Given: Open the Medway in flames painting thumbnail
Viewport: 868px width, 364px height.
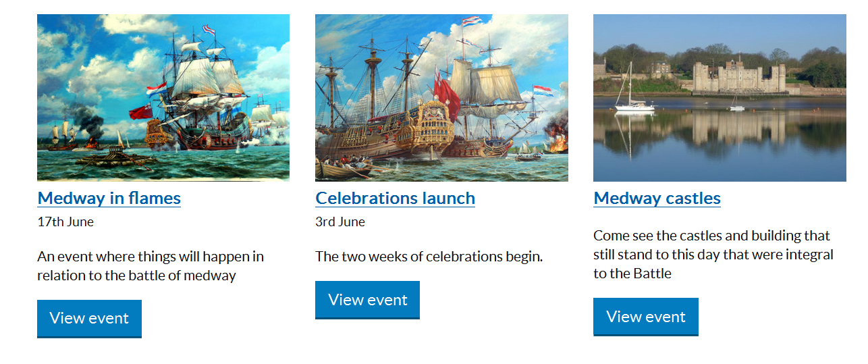Looking at the screenshot, I should click(163, 97).
